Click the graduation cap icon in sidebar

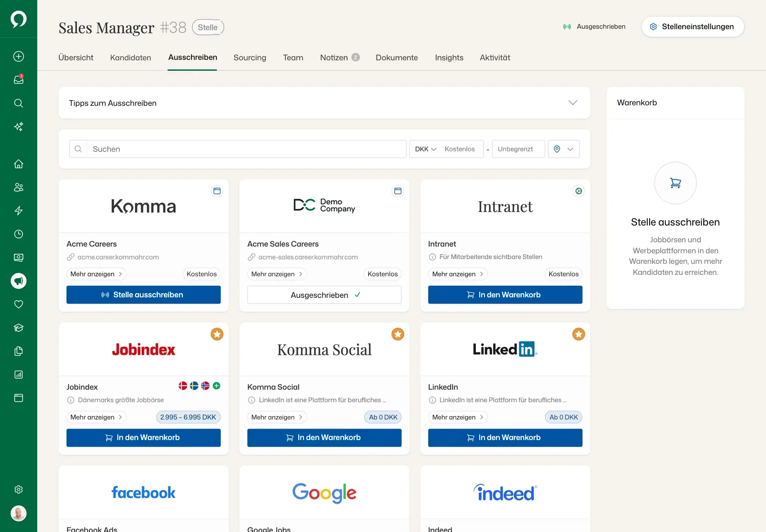[x=19, y=328]
